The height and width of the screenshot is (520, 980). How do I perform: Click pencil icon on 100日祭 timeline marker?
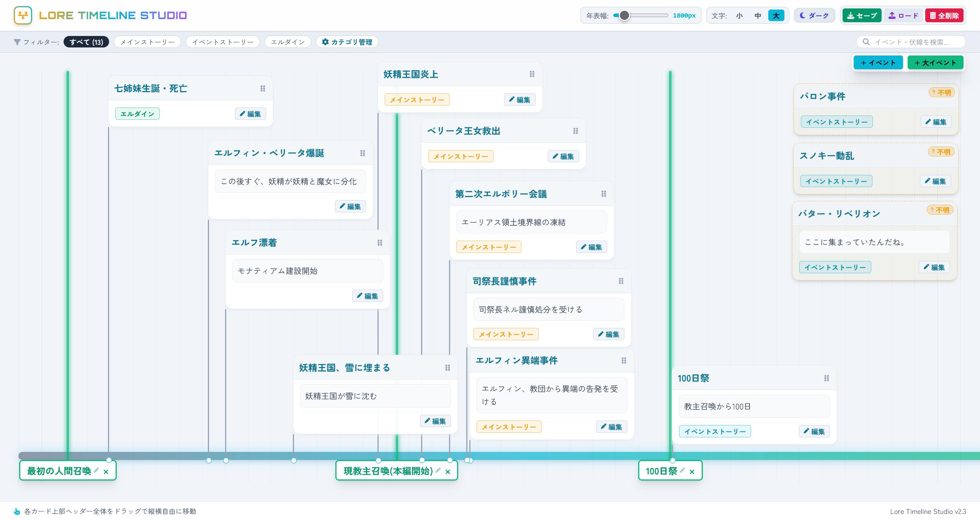[x=682, y=470]
